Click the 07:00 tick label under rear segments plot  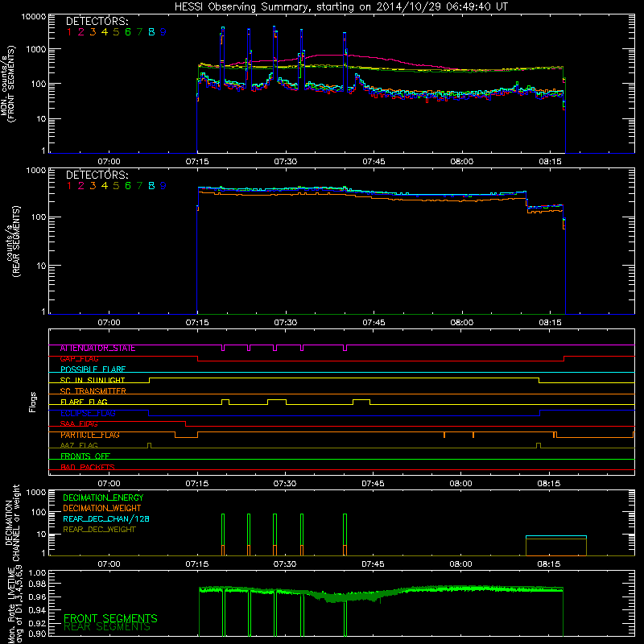[109, 323]
